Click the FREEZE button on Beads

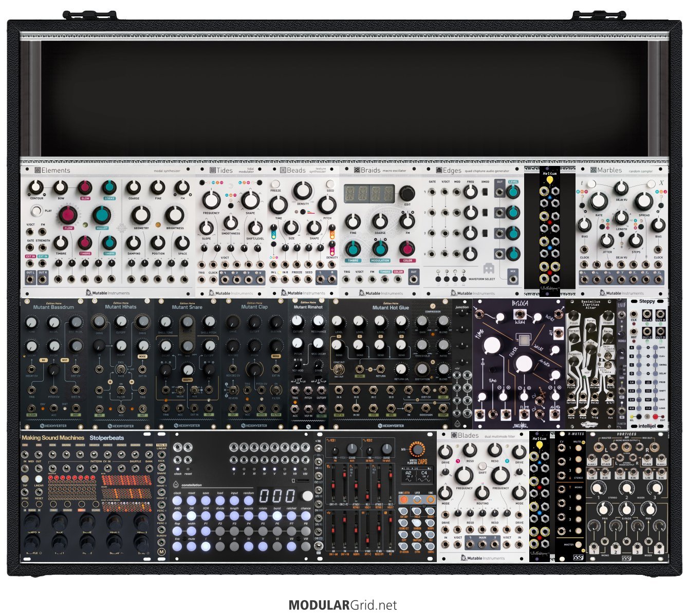pos(275,184)
